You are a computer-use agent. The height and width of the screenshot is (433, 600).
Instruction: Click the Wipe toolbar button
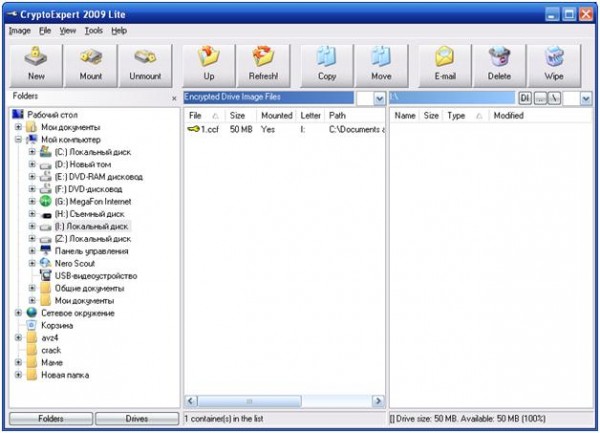click(x=554, y=66)
